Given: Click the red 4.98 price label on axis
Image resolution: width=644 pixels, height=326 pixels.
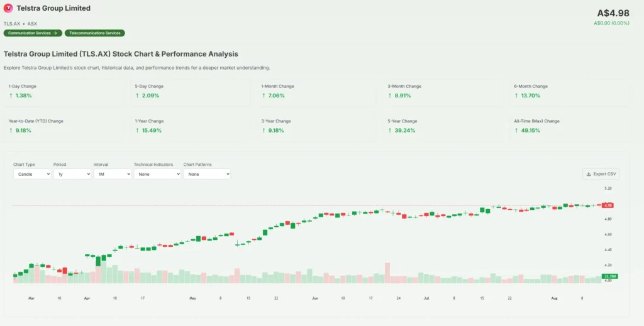Looking at the screenshot, I should [608, 205].
